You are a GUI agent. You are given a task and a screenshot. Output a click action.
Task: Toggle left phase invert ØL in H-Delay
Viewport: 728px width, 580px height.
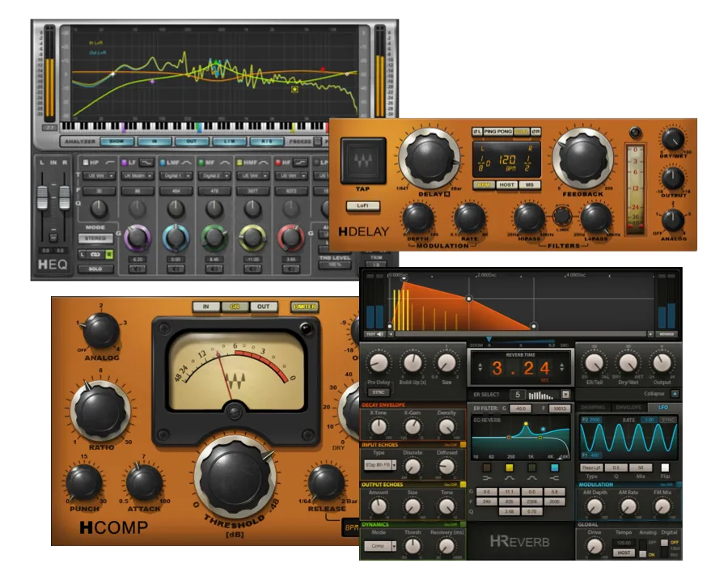click(477, 132)
